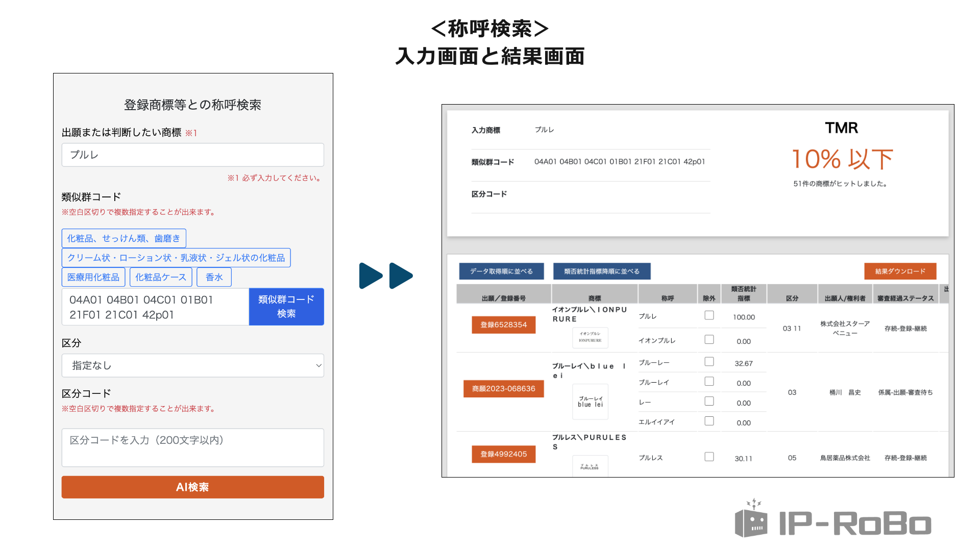Sort by 類否統計指標降順に並べる

click(x=601, y=271)
